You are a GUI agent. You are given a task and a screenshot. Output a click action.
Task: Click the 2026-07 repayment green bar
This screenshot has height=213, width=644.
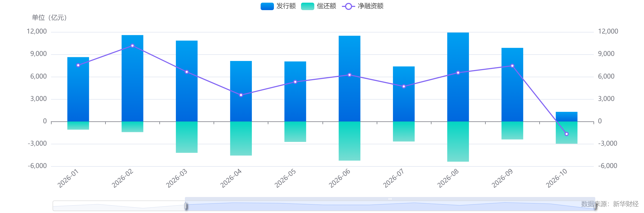[x=404, y=132]
